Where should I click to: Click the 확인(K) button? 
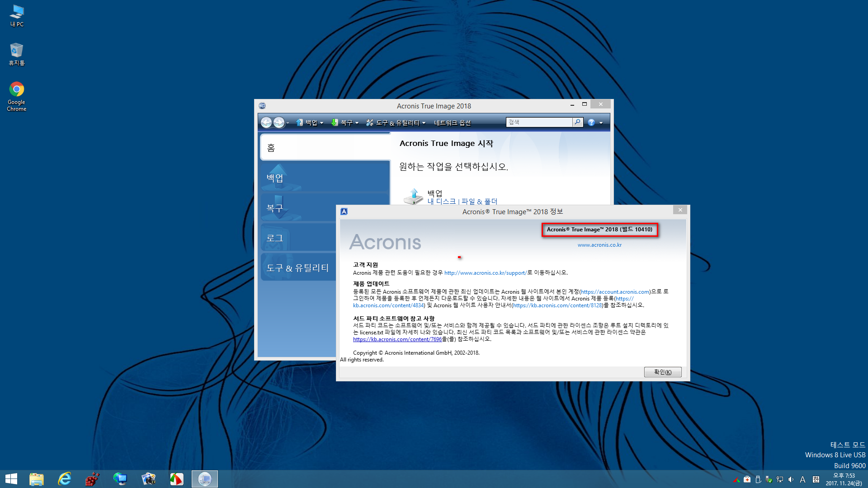pyautogui.click(x=662, y=372)
